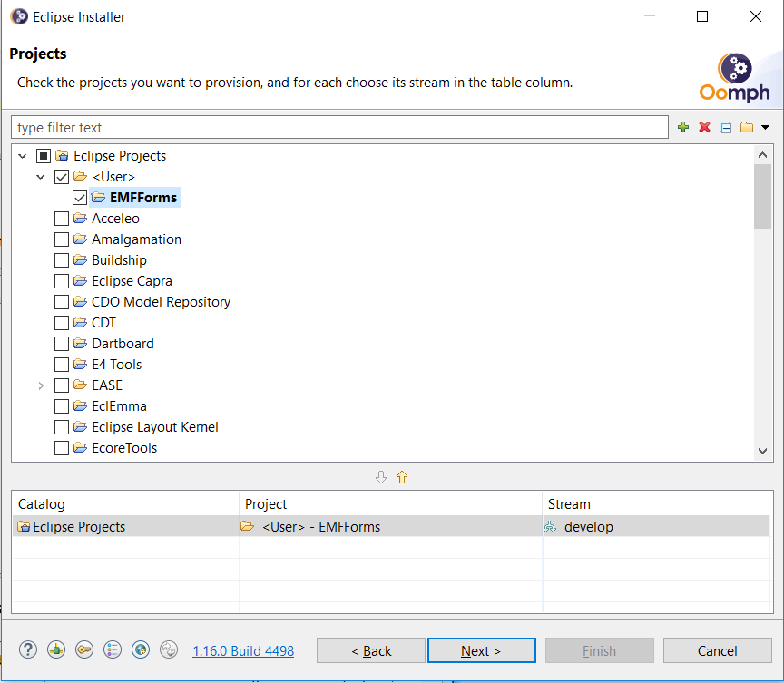Click Eclipse Projects catalog icon in table
Viewport: 784px width, 683px height.
tap(24, 527)
